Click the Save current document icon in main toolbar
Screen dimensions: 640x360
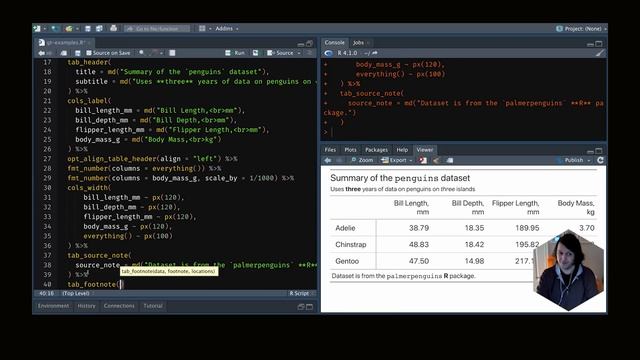click(x=88, y=29)
